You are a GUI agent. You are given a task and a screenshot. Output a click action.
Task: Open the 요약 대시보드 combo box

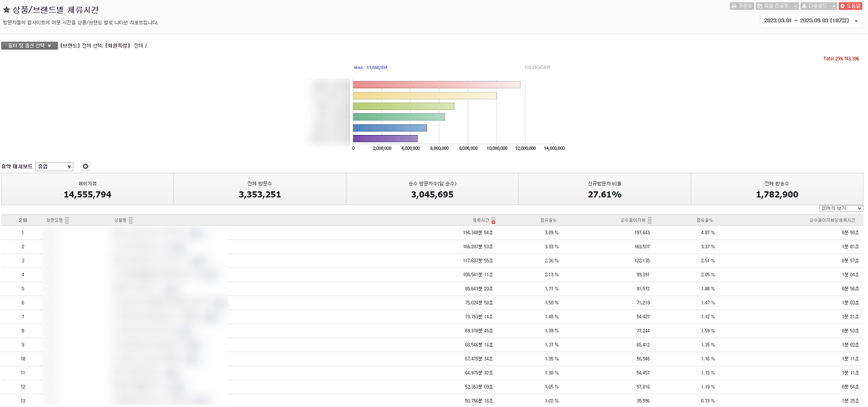point(54,166)
